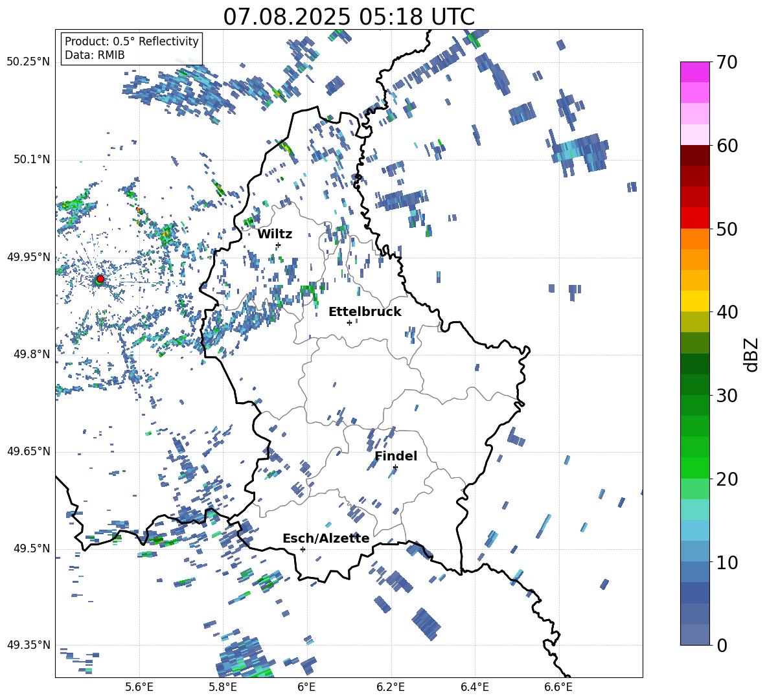Select the Findel city label
This screenshot has height=700, width=767.
tap(396, 456)
